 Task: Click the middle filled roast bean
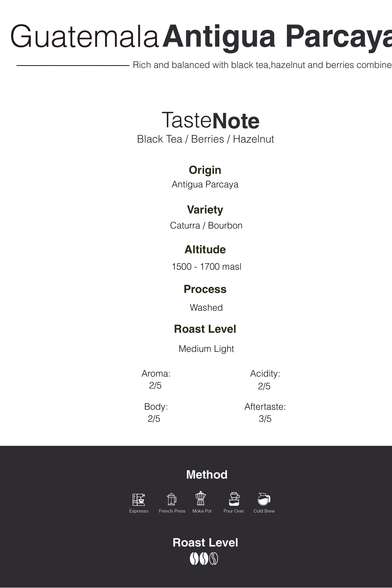[204, 559]
